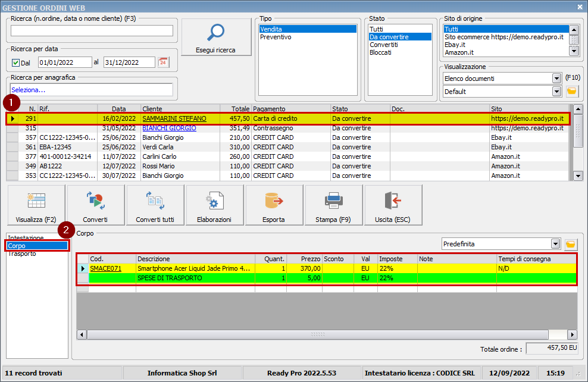This screenshot has height=382, width=588.
Task: Choose Convertiti in Stato list
Action: [x=383, y=45]
